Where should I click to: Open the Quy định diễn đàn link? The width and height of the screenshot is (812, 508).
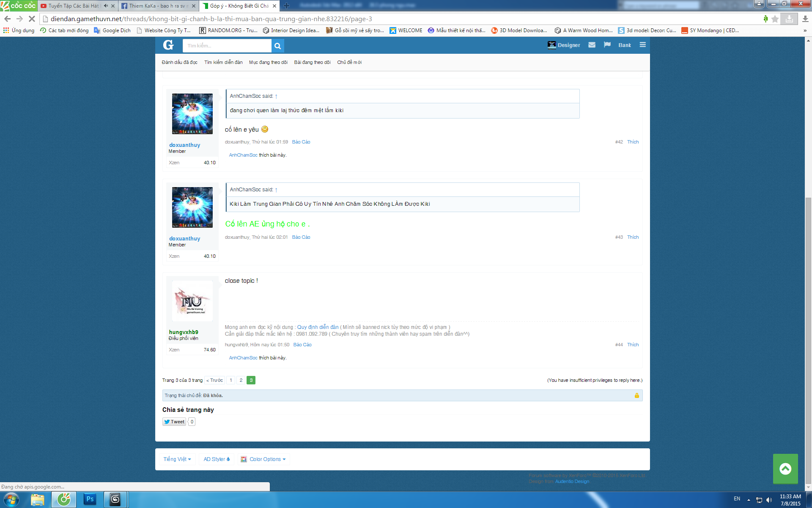click(x=318, y=327)
